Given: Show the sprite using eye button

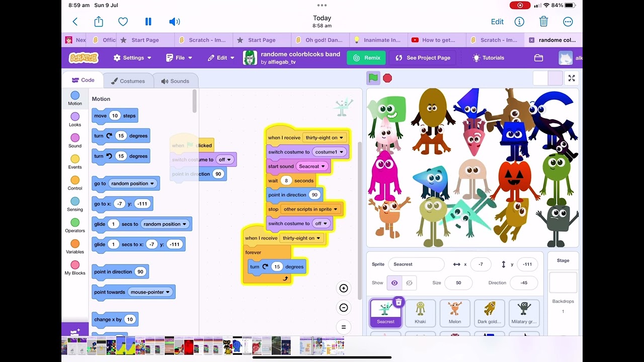Looking at the screenshot, I should point(394,283).
